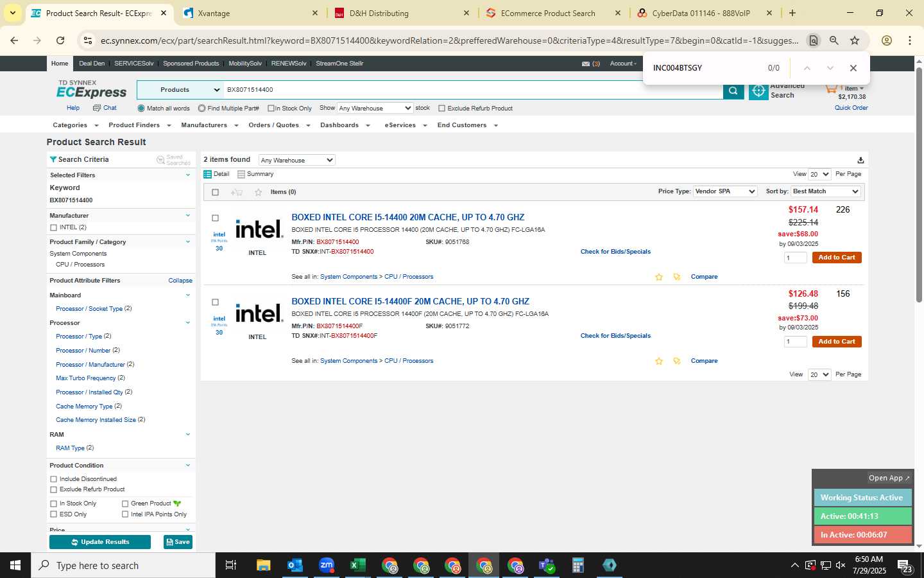Click Check for Bids/Specials for I5-14400
This screenshot has width=924, height=578.
(x=615, y=252)
